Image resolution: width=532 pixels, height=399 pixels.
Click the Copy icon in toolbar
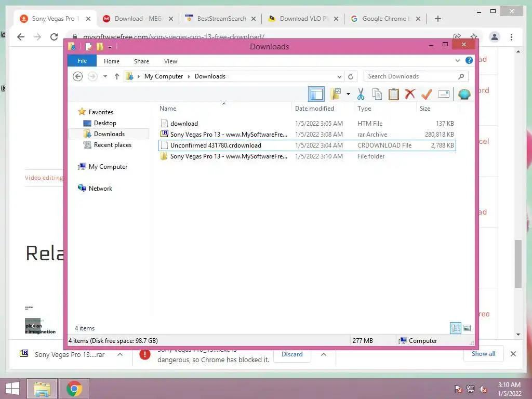click(x=377, y=94)
